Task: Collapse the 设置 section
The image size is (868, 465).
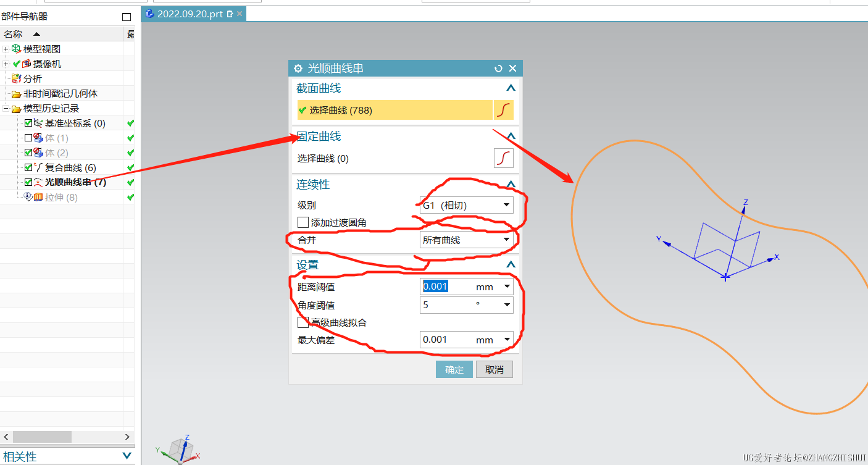Action: point(510,265)
